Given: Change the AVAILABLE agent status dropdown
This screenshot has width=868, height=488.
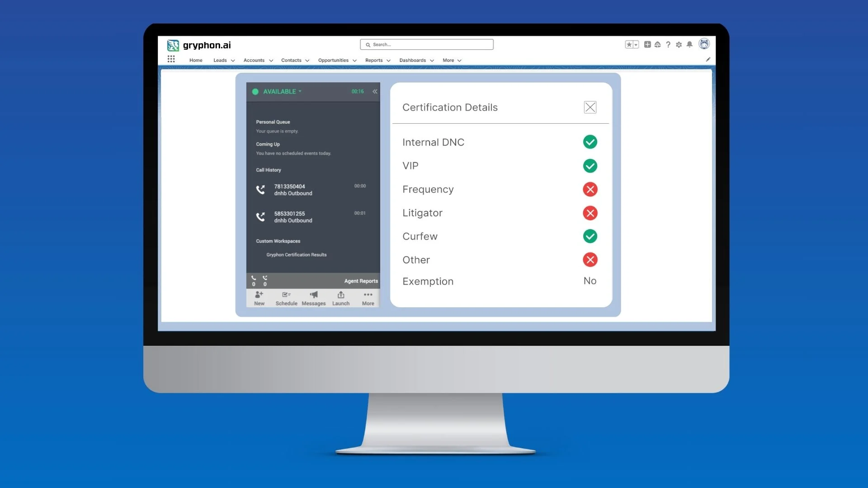Looking at the screenshot, I should [282, 91].
